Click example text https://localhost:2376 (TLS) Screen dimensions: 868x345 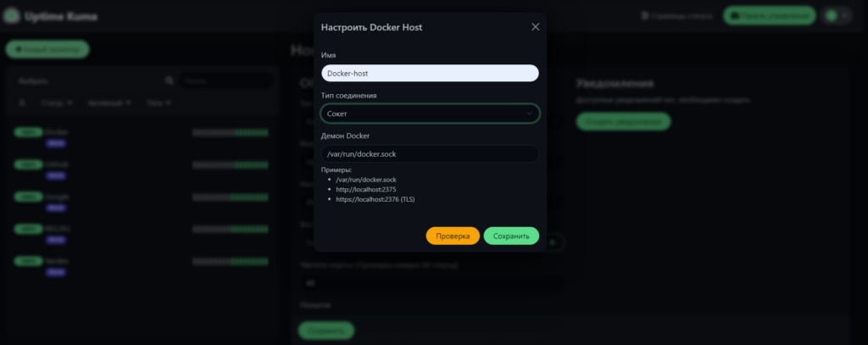tap(376, 199)
